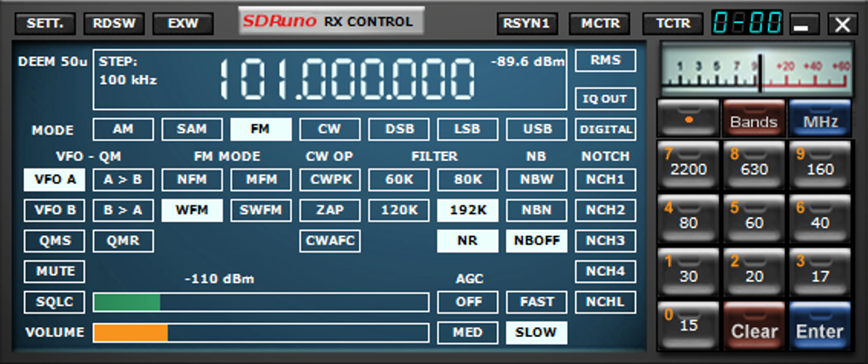The image size is (868, 364).
Task: Set AGC to SLOW
Action: tap(537, 333)
